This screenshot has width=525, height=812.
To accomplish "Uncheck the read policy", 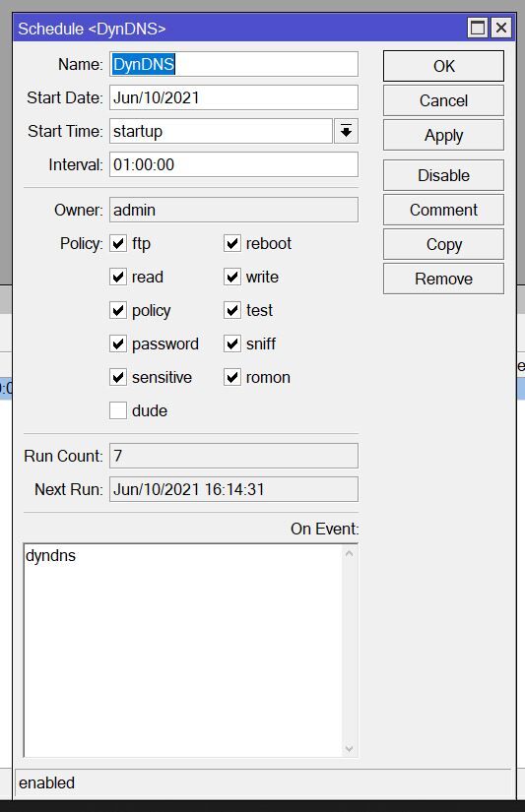I will [x=118, y=277].
